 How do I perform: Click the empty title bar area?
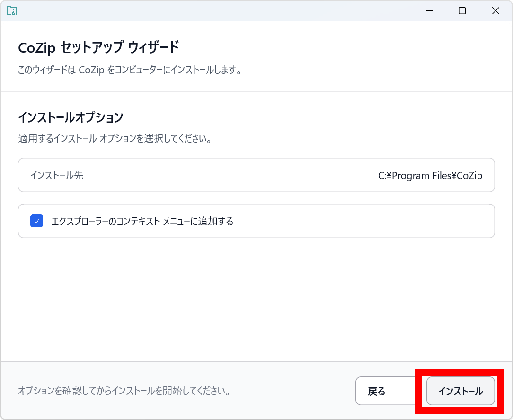pyautogui.click(x=213, y=11)
